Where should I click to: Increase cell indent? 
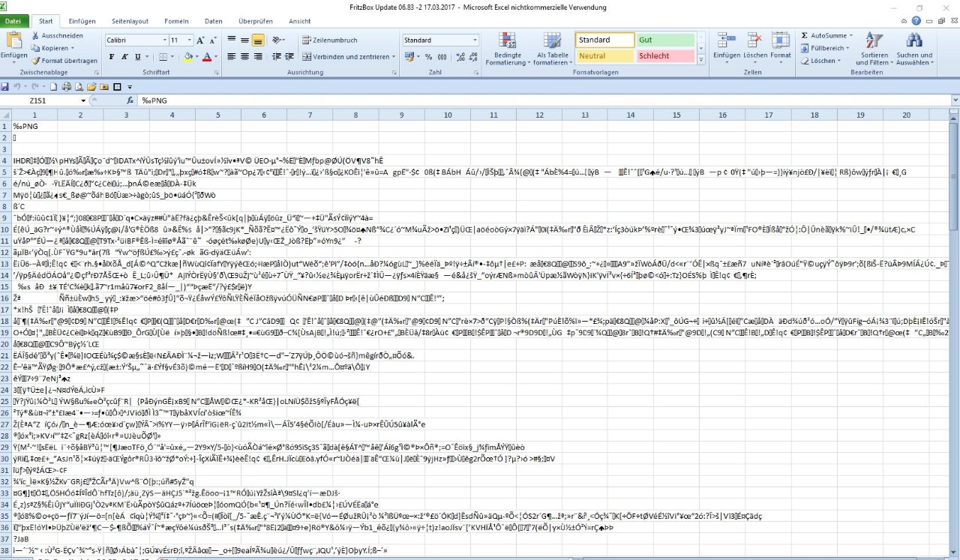click(x=289, y=56)
